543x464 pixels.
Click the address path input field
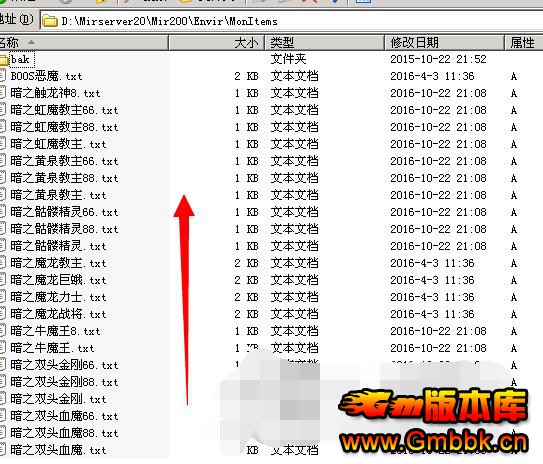tap(292, 21)
